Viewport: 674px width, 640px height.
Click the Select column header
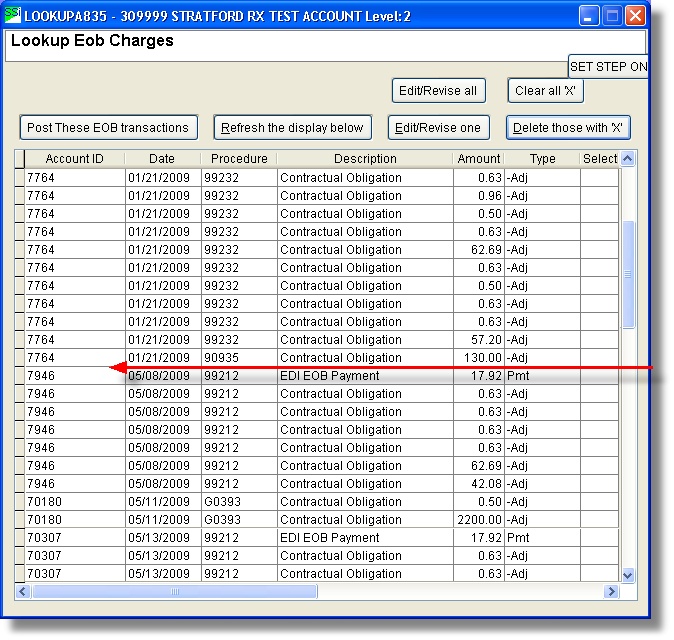tap(600, 159)
